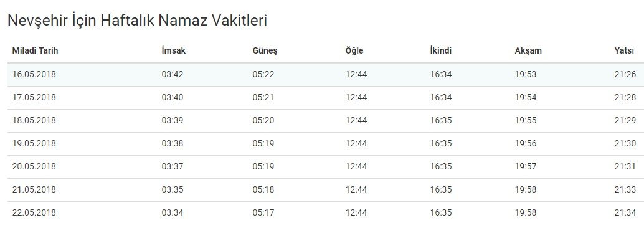This screenshot has height=233, width=644.
Task: Select the Öğle column header
Action: pyautogui.click(x=354, y=51)
